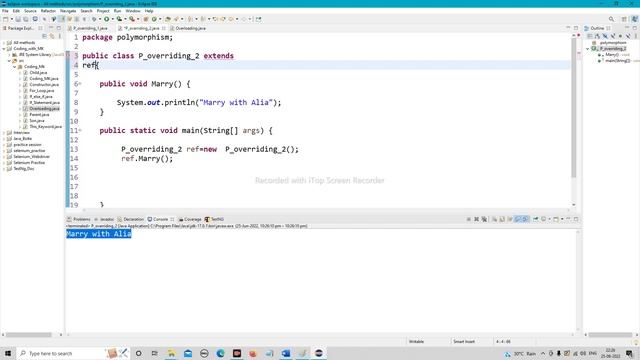Open the Project menu
640x360 pixels.
coord(103,11)
